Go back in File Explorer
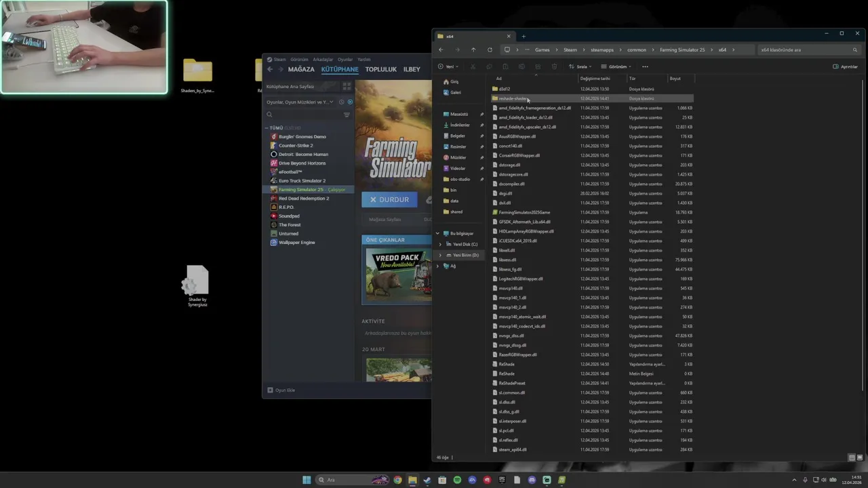Image resolution: width=868 pixels, height=488 pixels. point(441,49)
